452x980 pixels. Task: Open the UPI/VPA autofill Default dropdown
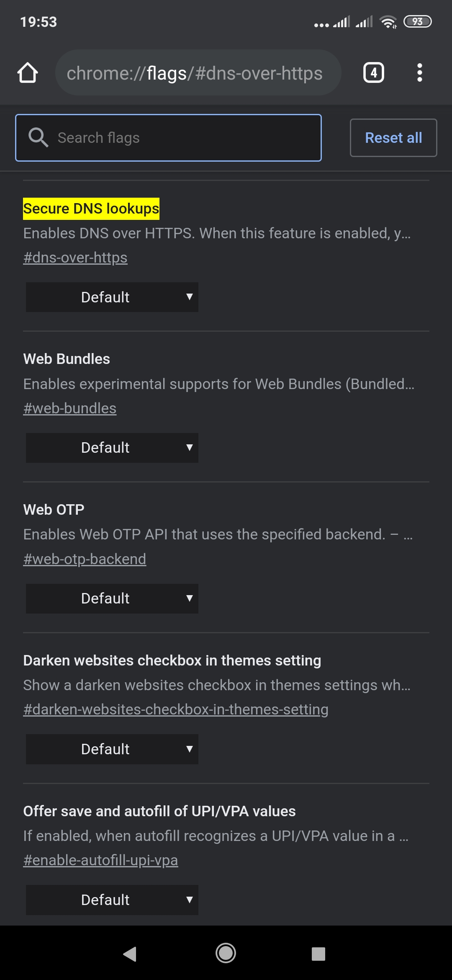pos(112,900)
